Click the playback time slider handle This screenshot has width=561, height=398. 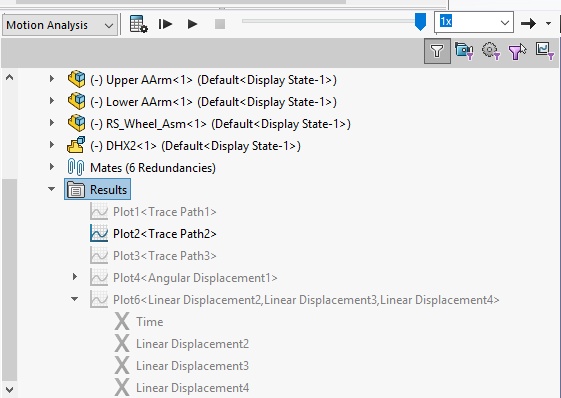(x=420, y=22)
